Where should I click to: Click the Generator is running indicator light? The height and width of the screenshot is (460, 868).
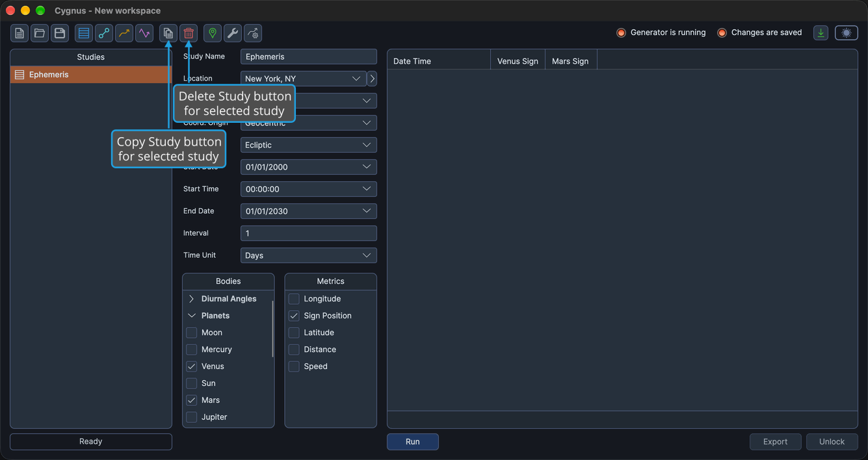[x=621, y=32]
